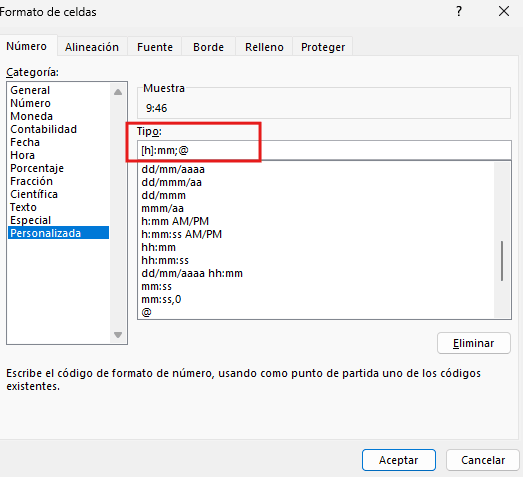
Task: Confirm with the Aceptar button
Action: coord(399,460)
